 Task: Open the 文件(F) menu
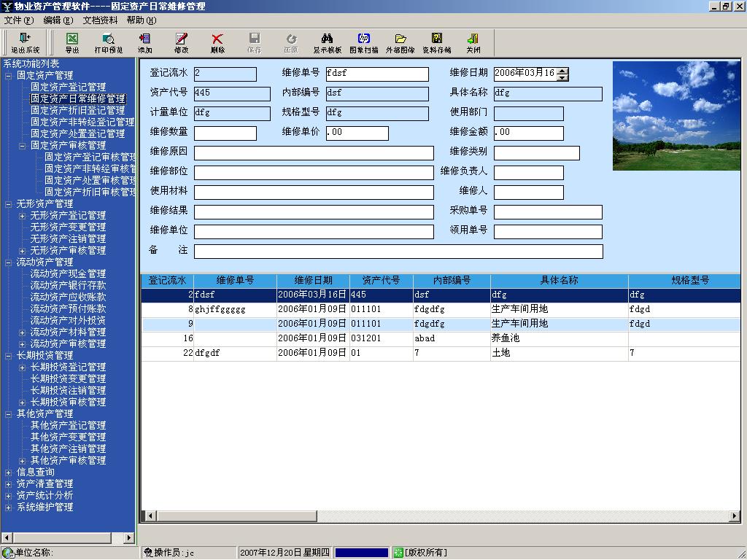(19, 20)
